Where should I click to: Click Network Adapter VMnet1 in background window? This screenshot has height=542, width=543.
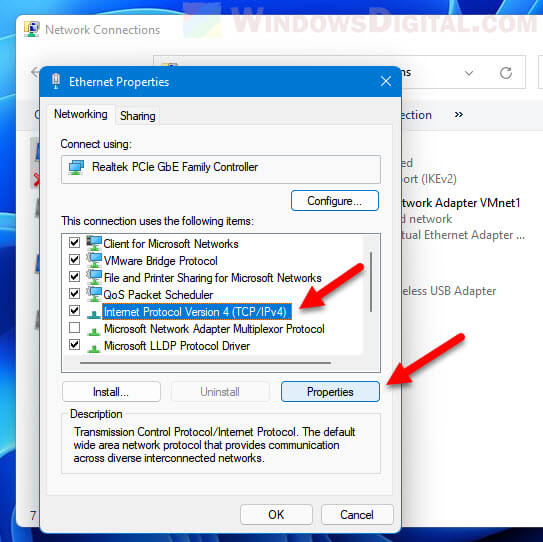click(461, 203)
